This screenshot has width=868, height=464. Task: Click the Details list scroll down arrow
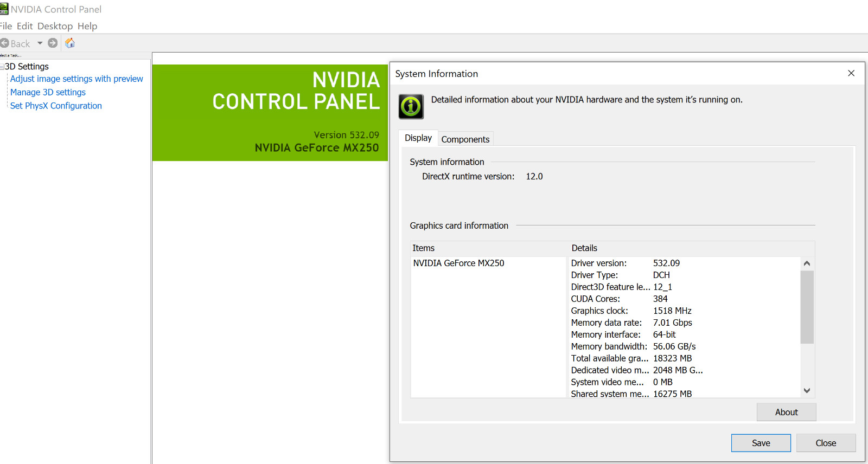click(x=807, y=391)
